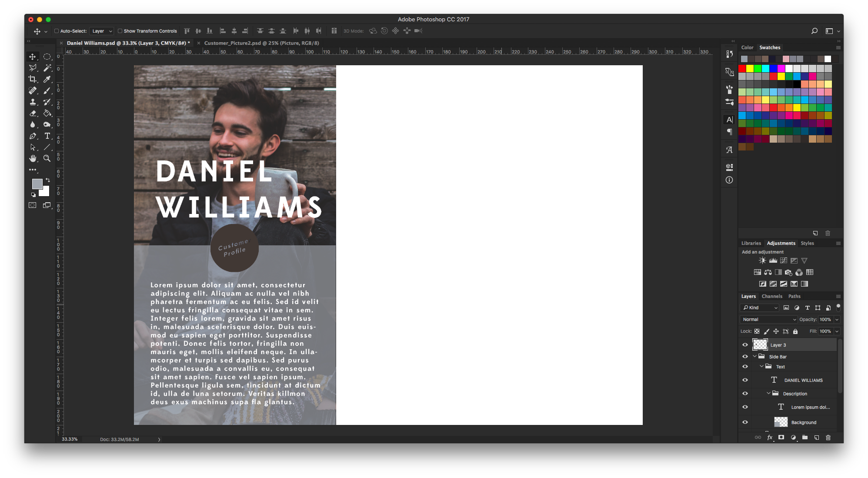
Task: Select the Eyedropper tool
Action: 47,79
